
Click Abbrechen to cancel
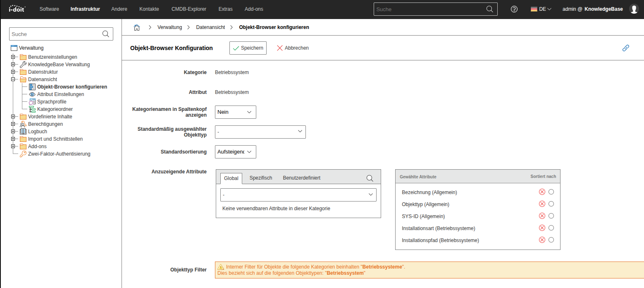[293, 48]
